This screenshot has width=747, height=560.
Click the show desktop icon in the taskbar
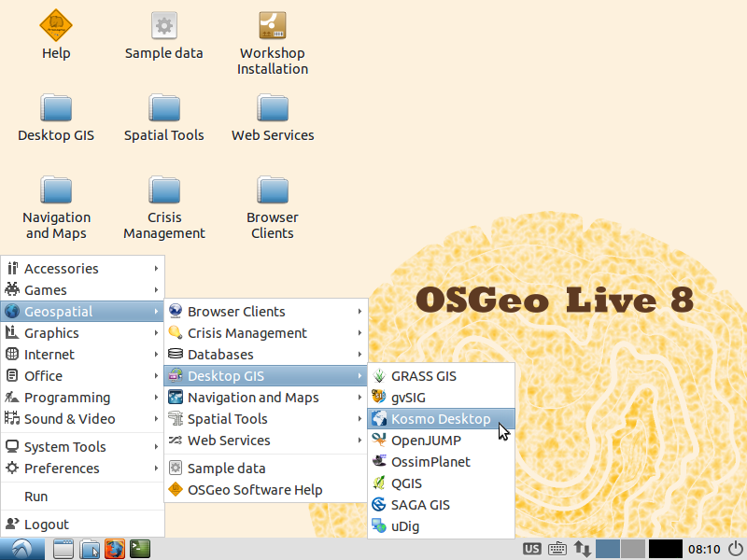point(63,549)
